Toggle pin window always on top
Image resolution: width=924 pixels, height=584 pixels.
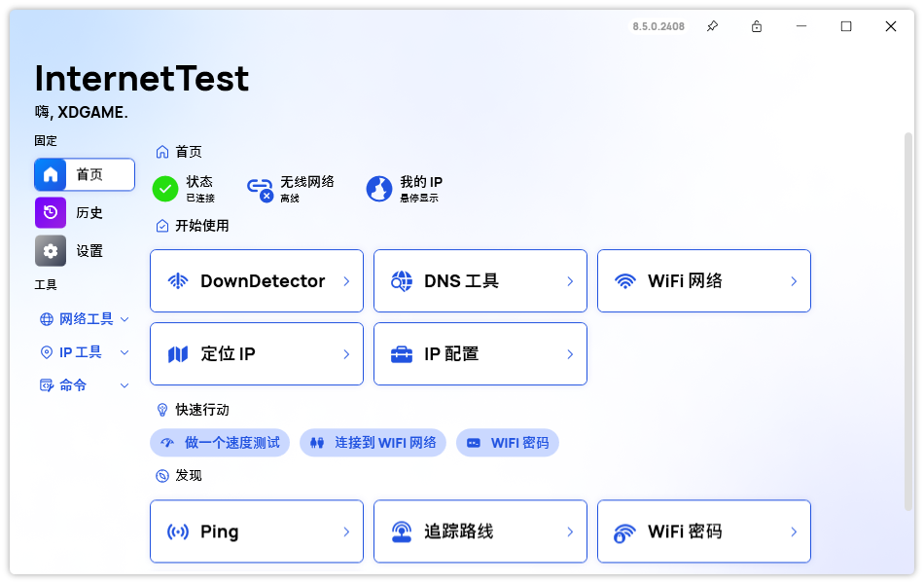click(711, 26)
